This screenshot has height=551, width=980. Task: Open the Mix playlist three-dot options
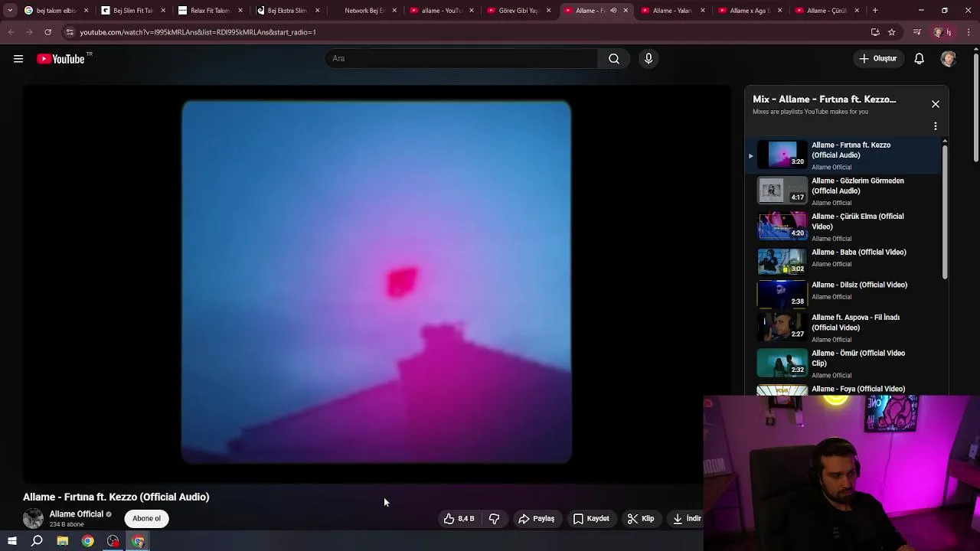936,126
